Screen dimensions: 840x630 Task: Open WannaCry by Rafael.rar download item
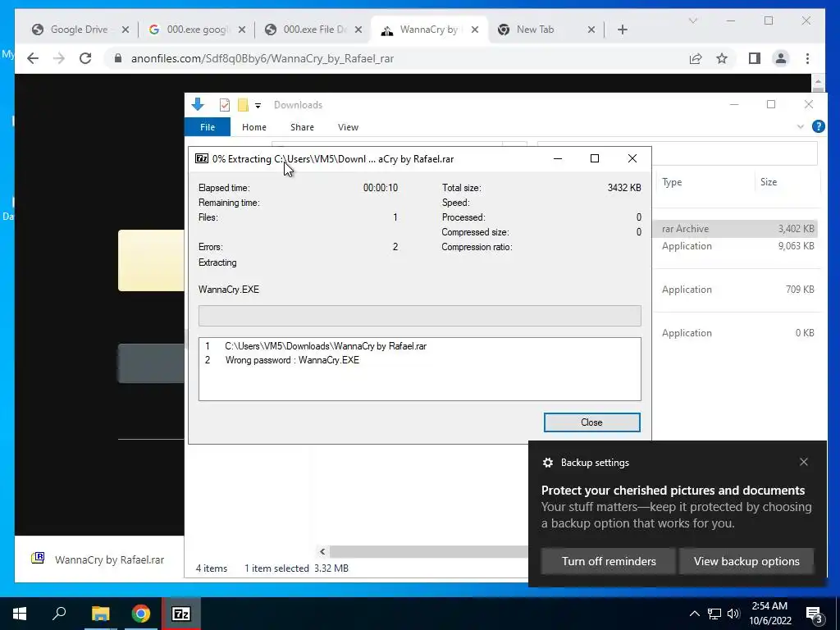(x=99, y=559)
